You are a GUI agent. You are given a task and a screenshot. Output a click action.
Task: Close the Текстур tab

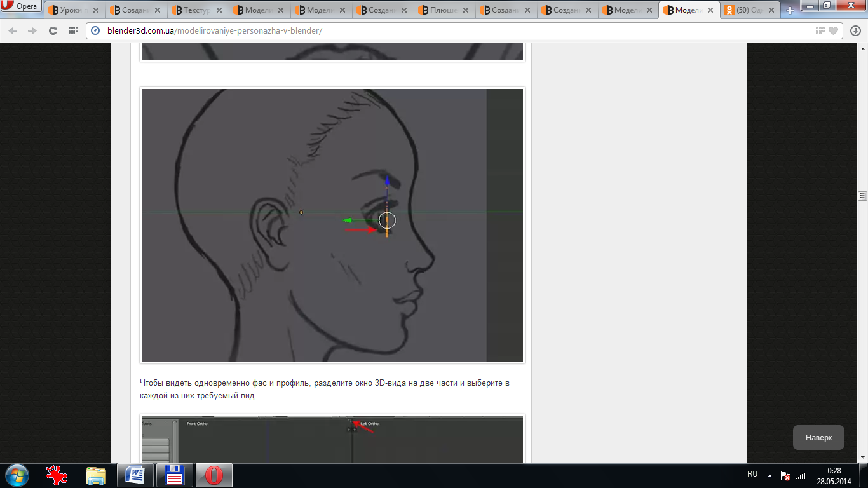tap(219, 10)
